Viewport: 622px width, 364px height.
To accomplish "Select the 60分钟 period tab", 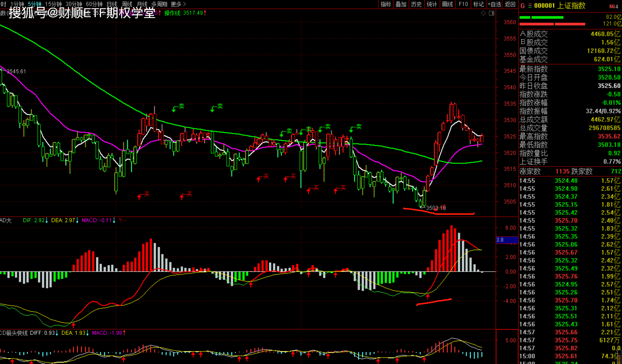I will click(94, 4).
